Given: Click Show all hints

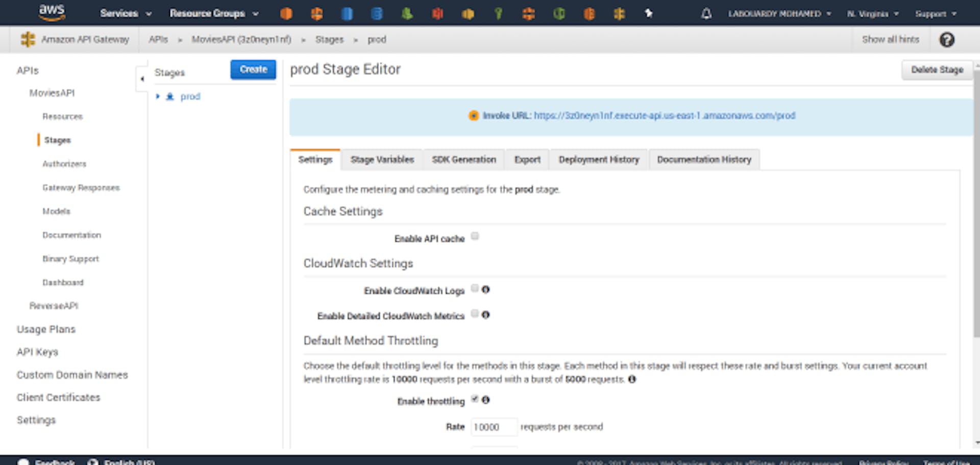Looking at the screenshot, I should pyautogui.click(x=891, y=39).
